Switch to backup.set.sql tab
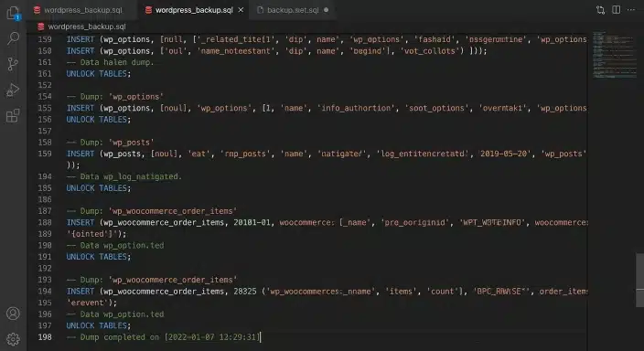This screenshot has height=351, width=644. [293, 10]
